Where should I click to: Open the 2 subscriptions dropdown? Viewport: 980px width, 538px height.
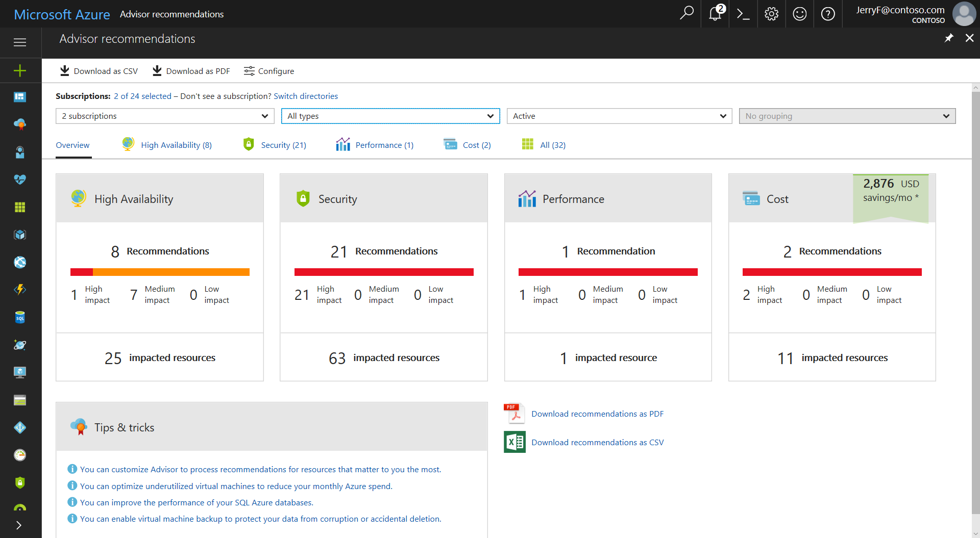(x=164, y=116)
